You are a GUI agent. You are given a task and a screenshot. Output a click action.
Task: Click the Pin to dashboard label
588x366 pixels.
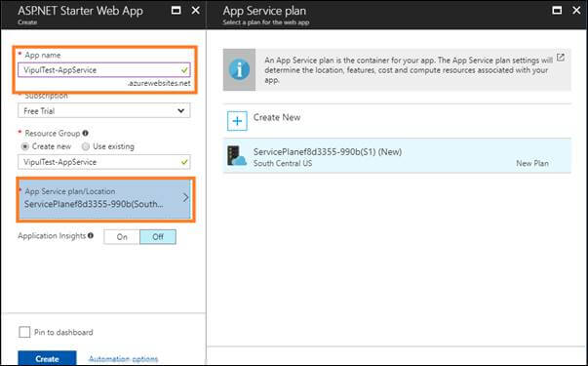[63, 332]
